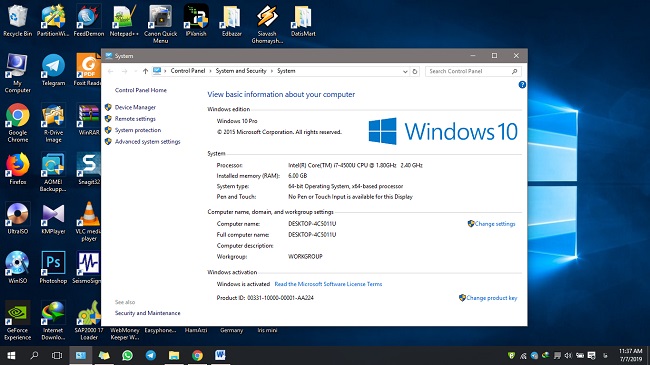This screenshot has width=650, height=365.
Task: Go to Control Panel Home
Action: [x=141, y=90]
